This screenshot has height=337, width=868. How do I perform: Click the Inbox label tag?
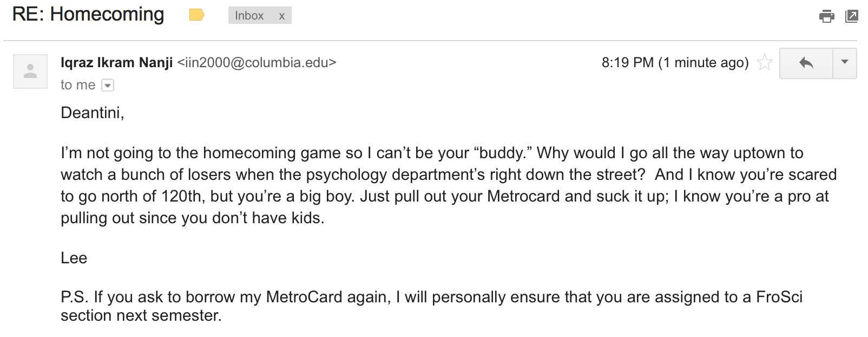point(249,16)
